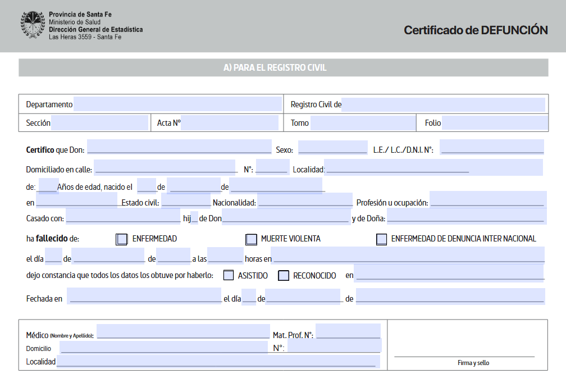This screenshot has height=392, width=566.
Task: Select the Sección input field
Action: (99, 123)
